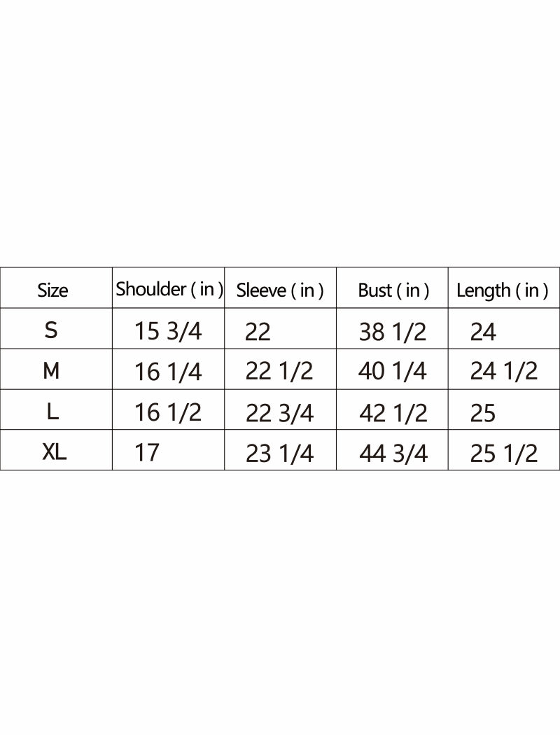Click the 25 1/2 length measurement cell

[x=504, y=454]
